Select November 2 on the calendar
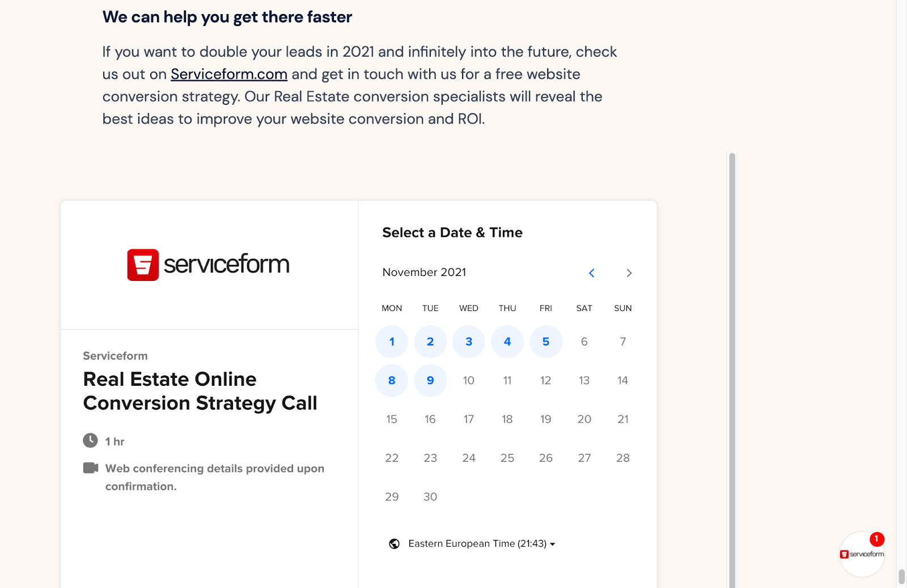This screenshot has height=588, width=907. (x=430, y=342)
